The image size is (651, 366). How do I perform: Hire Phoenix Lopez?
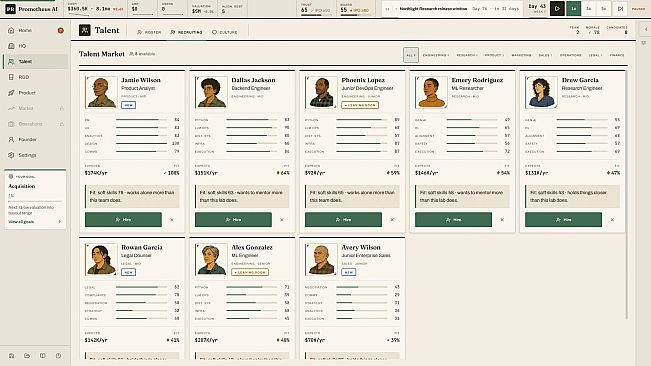pos(343,220)
